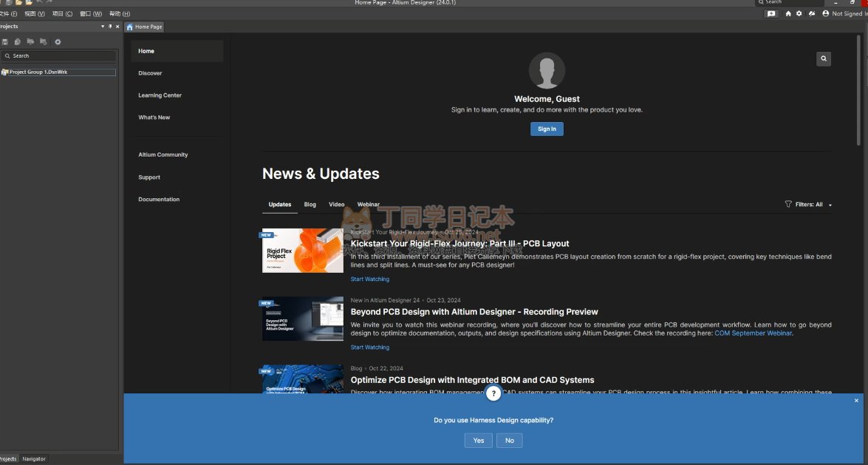Screen dimensions: 868x465
Task: Click the home icon in the top-right toolbar
Action: click(788, 14)
